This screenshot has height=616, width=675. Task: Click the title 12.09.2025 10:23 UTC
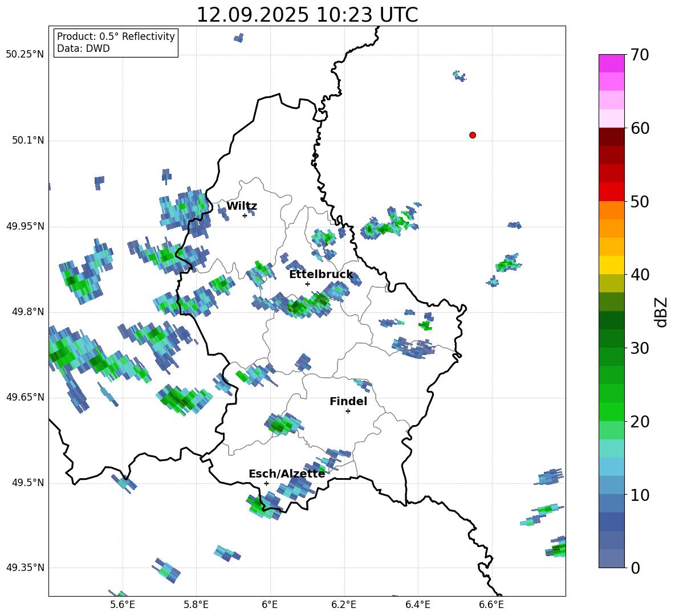pyautogui.click(x=307, y=15)
